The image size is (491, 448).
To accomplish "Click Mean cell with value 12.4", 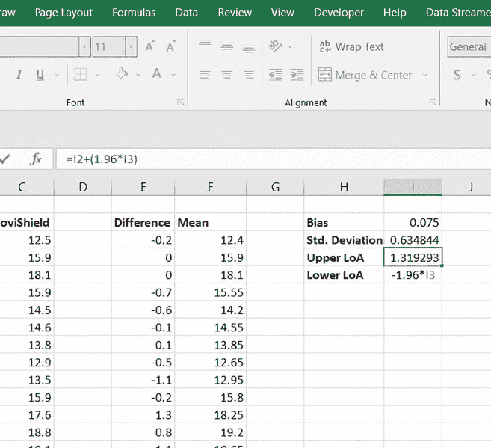I will click(x=210, y=240).
